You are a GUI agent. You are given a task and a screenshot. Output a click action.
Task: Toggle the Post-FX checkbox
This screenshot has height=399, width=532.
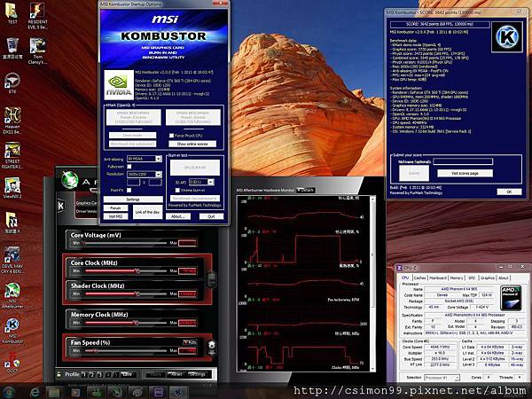129,190
